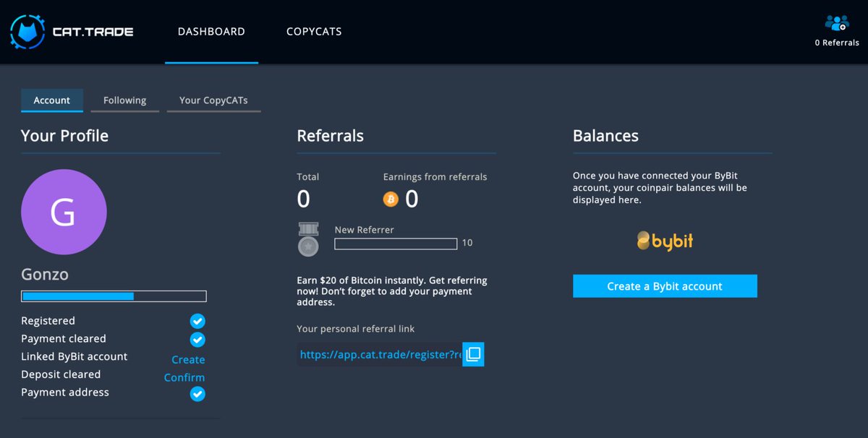Click the 0 Referrals label

pos(837,43)
